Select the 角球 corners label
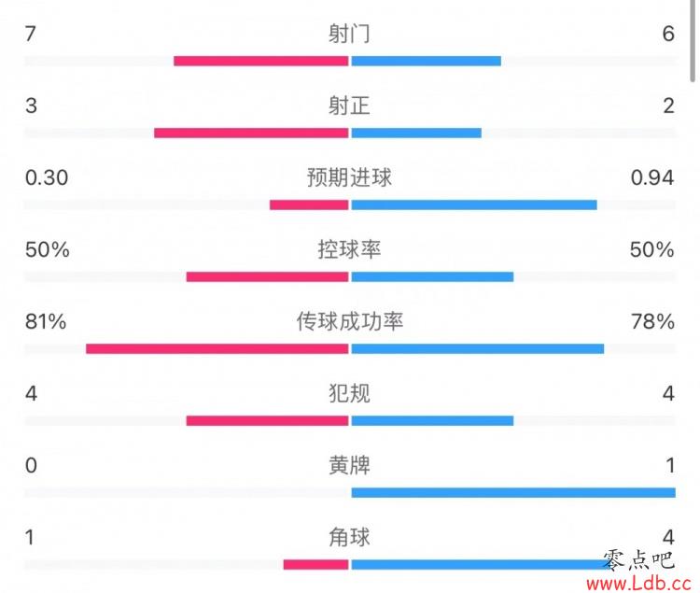This screenshot has width=700, height=593. point(349,537)
